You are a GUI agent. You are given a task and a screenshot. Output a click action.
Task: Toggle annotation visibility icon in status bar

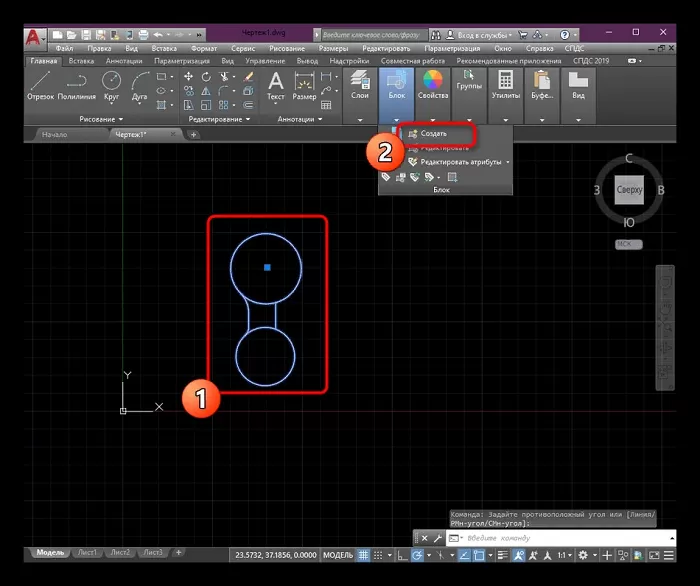[x=518, y=555]
